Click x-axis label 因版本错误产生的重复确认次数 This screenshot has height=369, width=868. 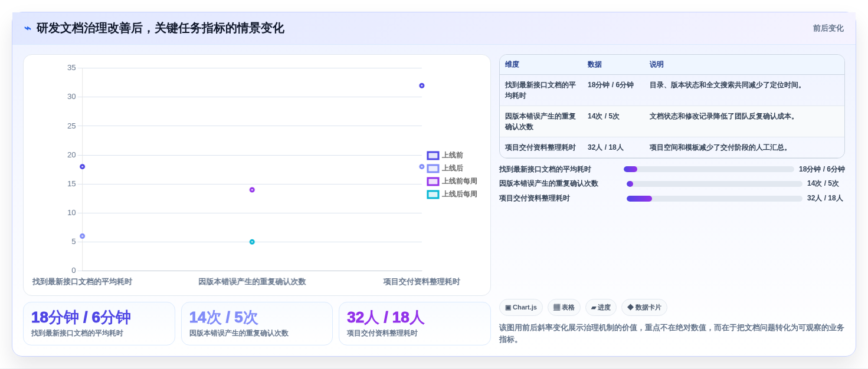[x=252, y=282]
